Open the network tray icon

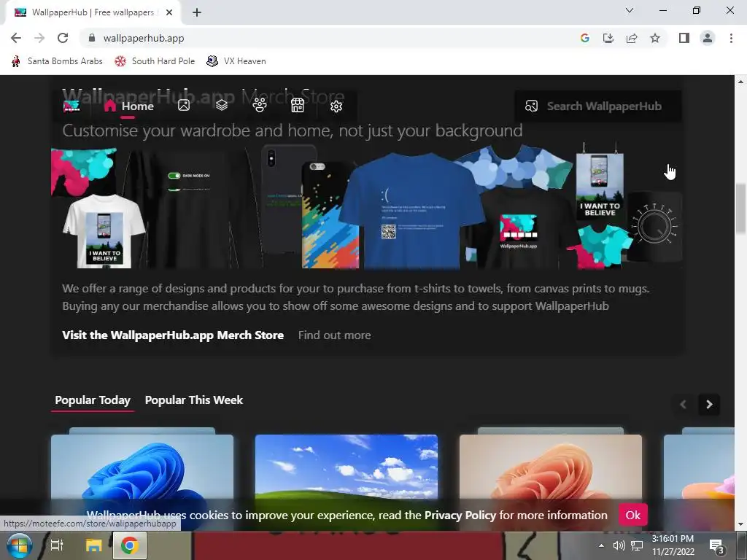[636, 545]
